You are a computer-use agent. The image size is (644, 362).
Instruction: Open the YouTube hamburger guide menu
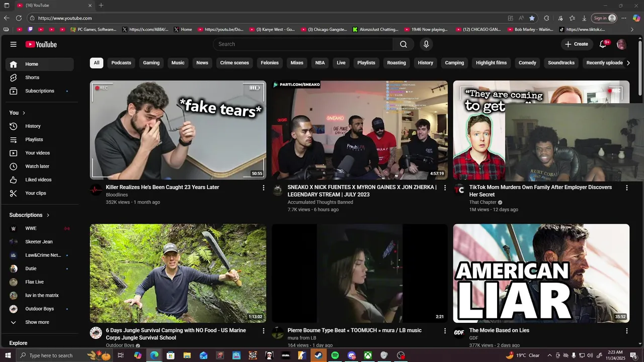tap(14, 44)
